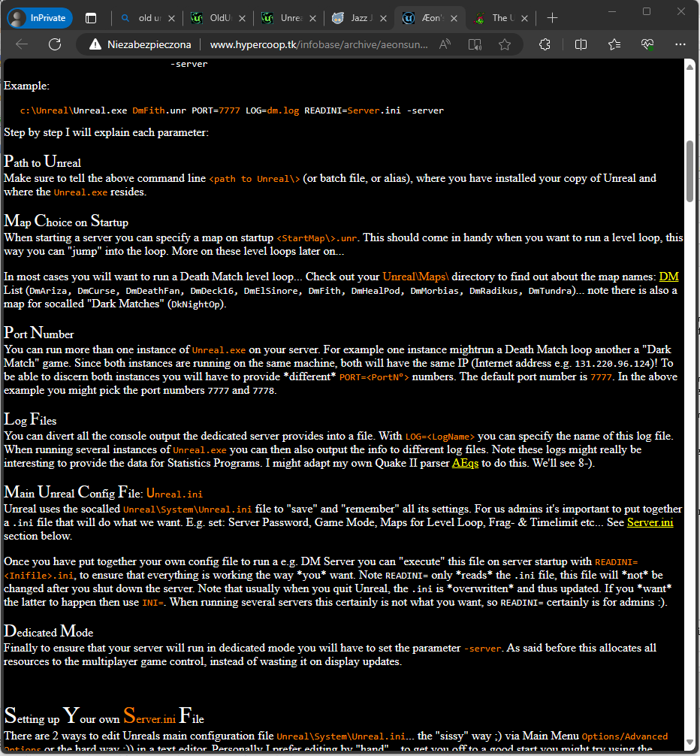The width and height of the screenshot is (700, 756).
Task: Click the 'Setting up Your own Server.ini File' heading
Action: 104,716
